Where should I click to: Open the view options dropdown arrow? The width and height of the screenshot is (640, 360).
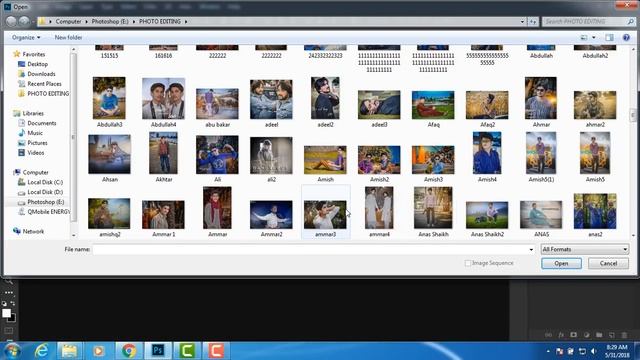click(593, 38)
